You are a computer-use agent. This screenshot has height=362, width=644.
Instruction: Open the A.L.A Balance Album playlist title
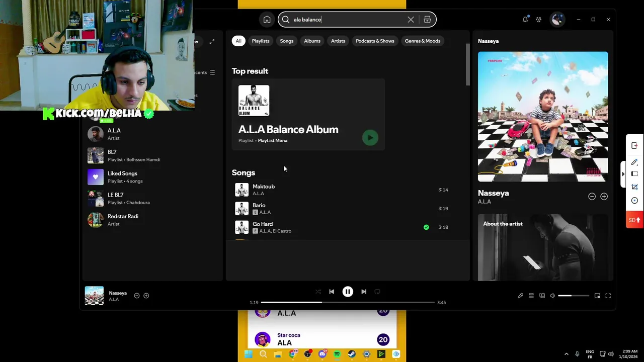[288, 129]
